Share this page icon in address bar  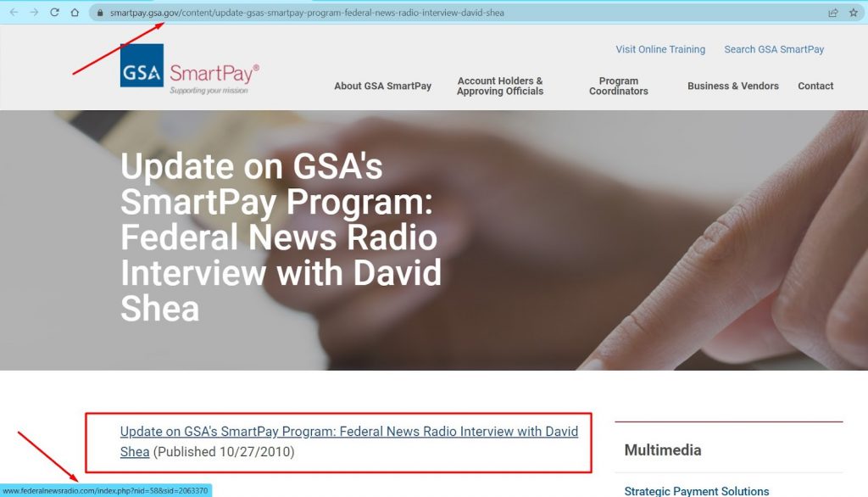833,13
